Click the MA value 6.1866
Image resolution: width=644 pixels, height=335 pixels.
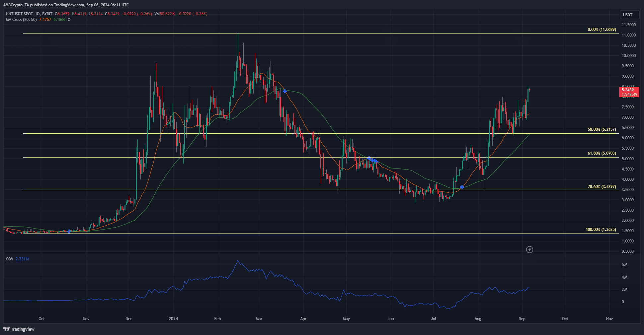pyautogui.click(x=59, y=20)
